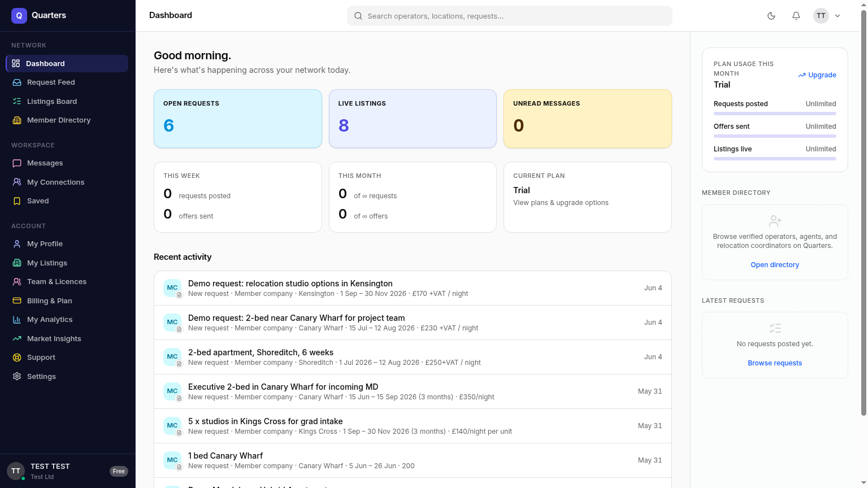Open the TEST TEST profile footer in sidebar
The width and height of the screenshot is (868, 488).
[x=68, y=471]
